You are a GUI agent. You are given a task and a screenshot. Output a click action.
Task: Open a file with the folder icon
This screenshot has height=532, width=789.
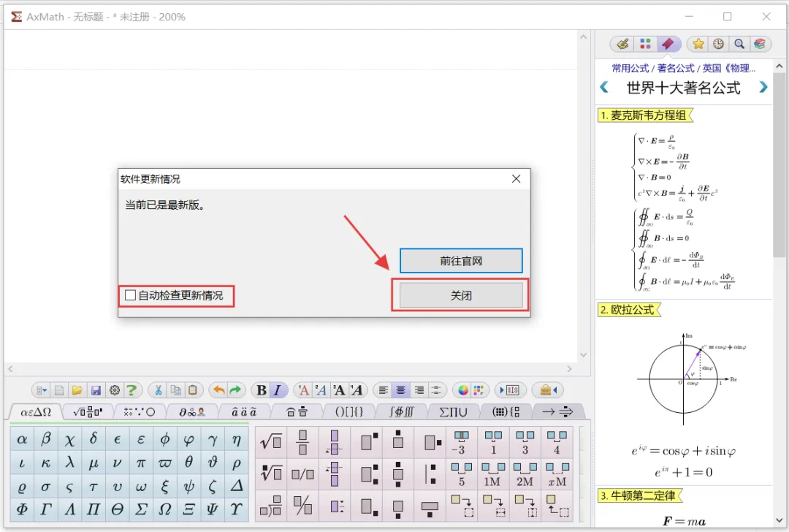tap(77, 390)
